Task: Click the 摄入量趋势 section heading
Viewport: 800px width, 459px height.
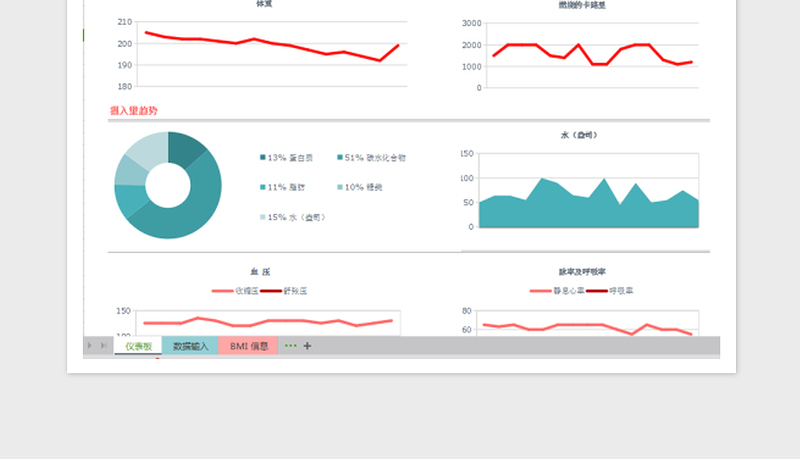Action: pos(133,111)
